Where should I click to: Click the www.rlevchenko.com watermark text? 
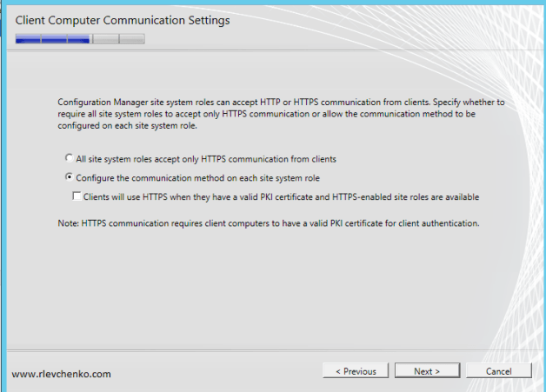pos(62,374)
